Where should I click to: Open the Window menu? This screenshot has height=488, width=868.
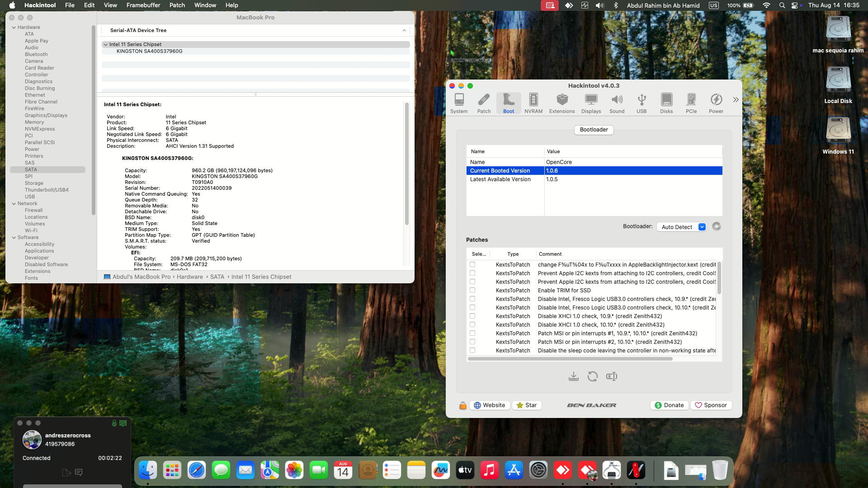(205, 5)
